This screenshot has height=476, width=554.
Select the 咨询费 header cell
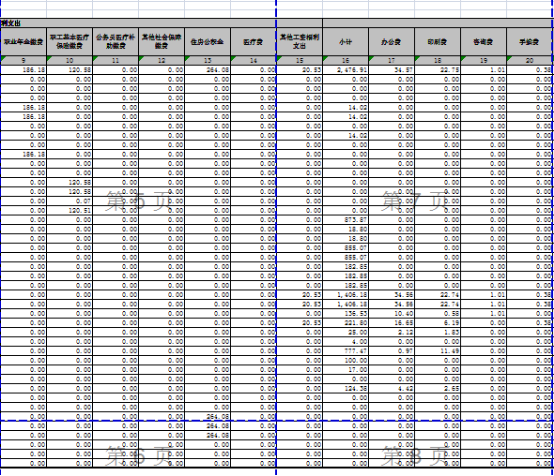(x=483, y=42)
